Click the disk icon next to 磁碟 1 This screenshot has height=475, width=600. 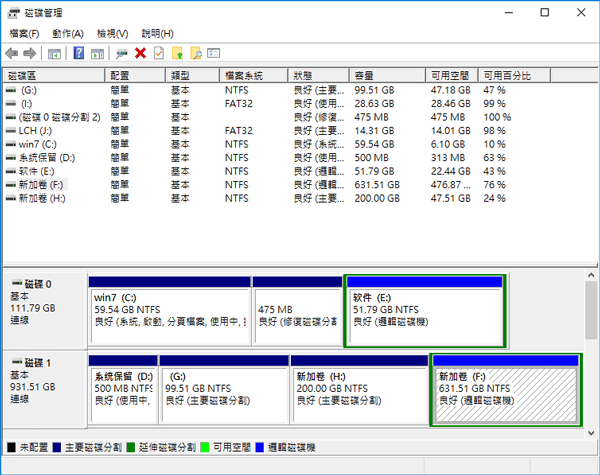[17, 362]
